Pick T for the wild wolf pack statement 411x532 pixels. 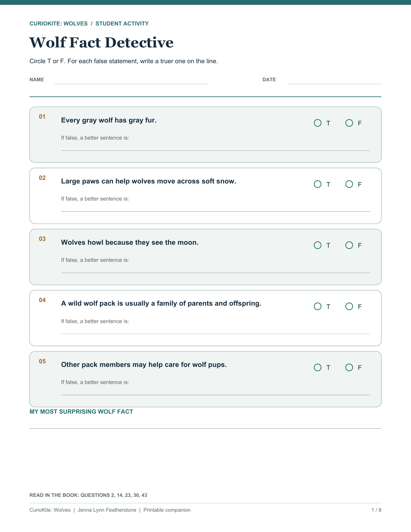click(318, 306)
